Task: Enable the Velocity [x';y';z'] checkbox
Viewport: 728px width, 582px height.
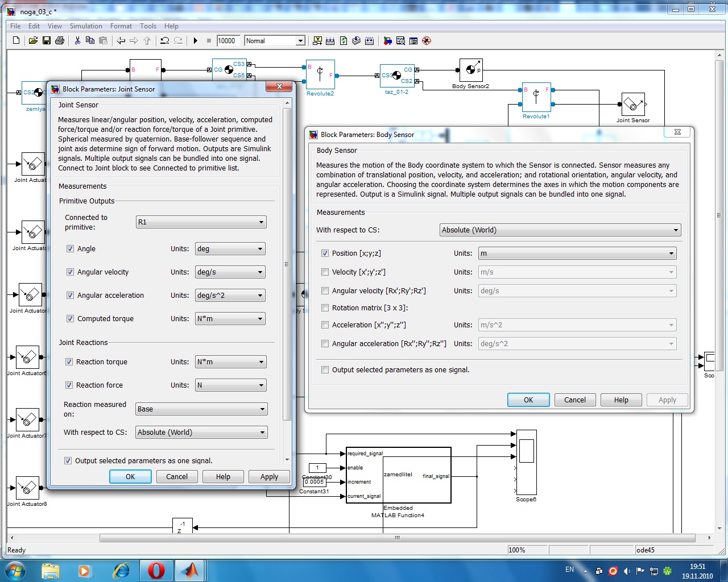Action: click(x=325, y=272)
